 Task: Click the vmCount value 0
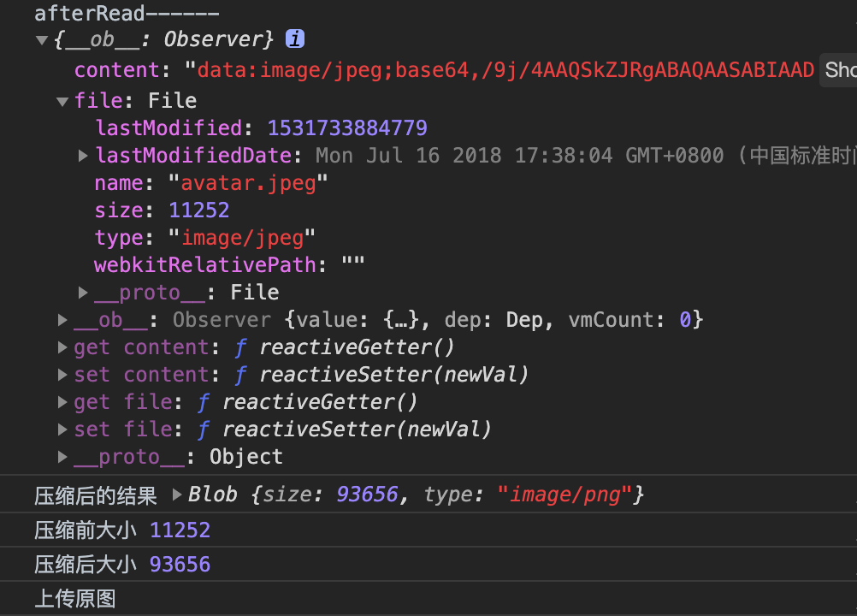(x=685, y=320)
